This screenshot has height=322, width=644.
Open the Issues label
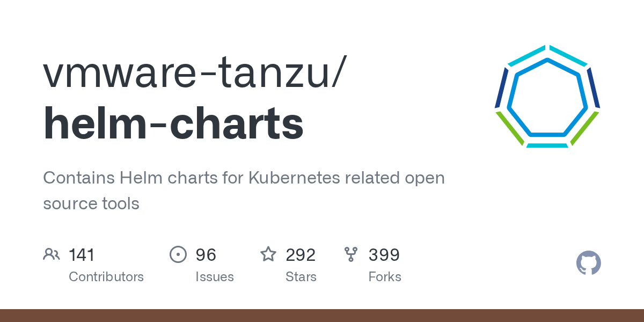tap(215, 277)
